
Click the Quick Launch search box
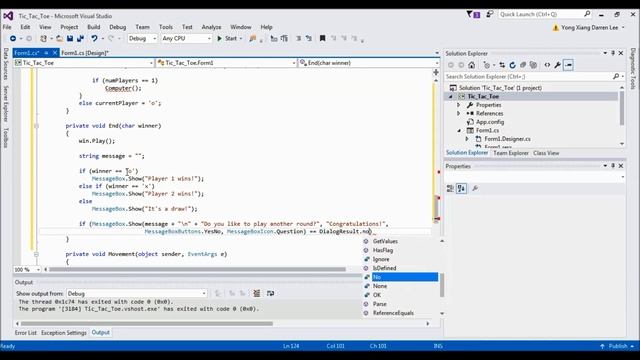tap(545, 14)
